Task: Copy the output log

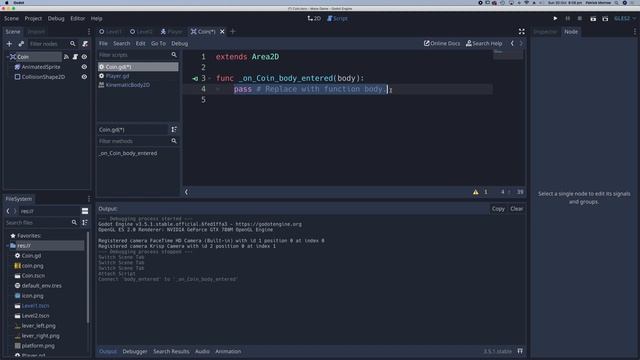Action: click(498, 209)
